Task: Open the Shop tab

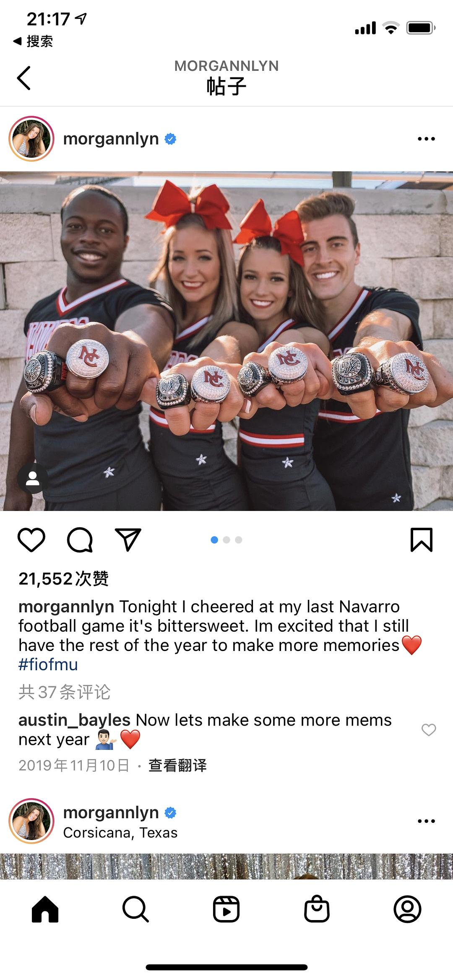Action: (317, 909)
